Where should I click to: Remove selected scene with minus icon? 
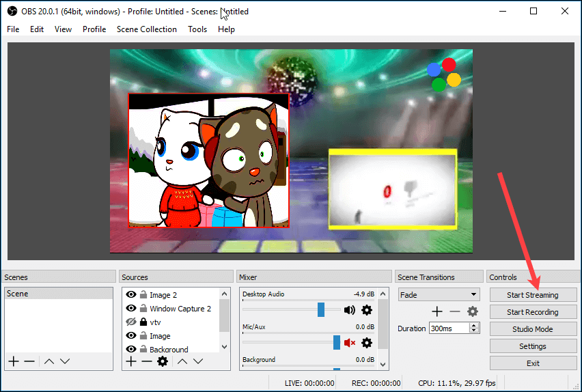pos(29,361)
